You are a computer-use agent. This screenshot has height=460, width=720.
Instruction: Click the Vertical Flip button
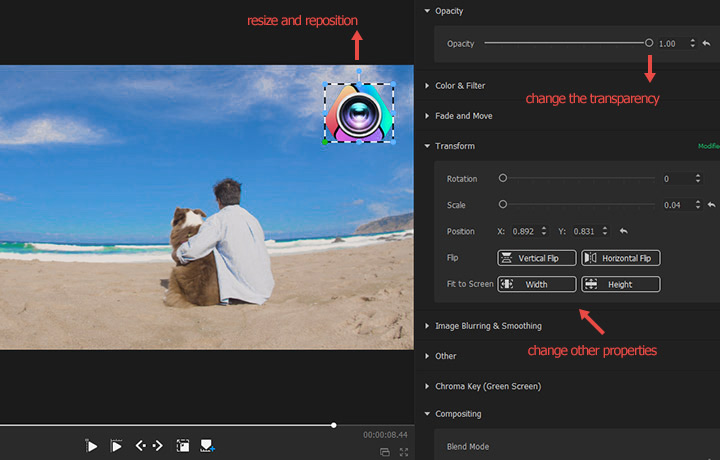[537, 258]
